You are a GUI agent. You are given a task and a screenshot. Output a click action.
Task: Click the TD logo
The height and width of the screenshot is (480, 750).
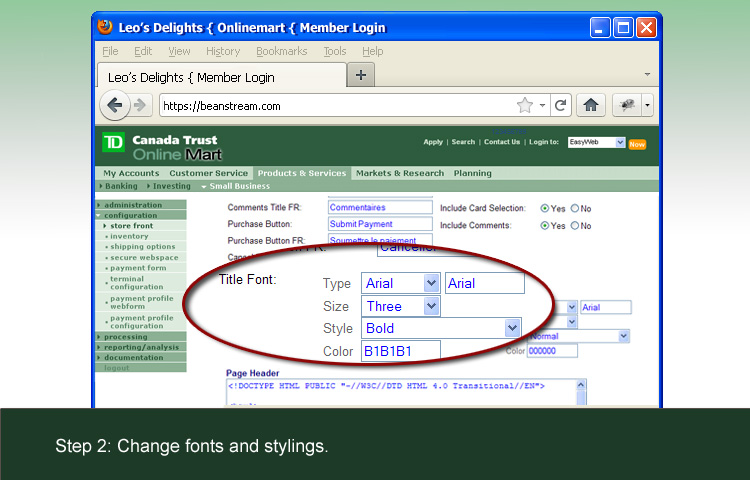[113, 142]
